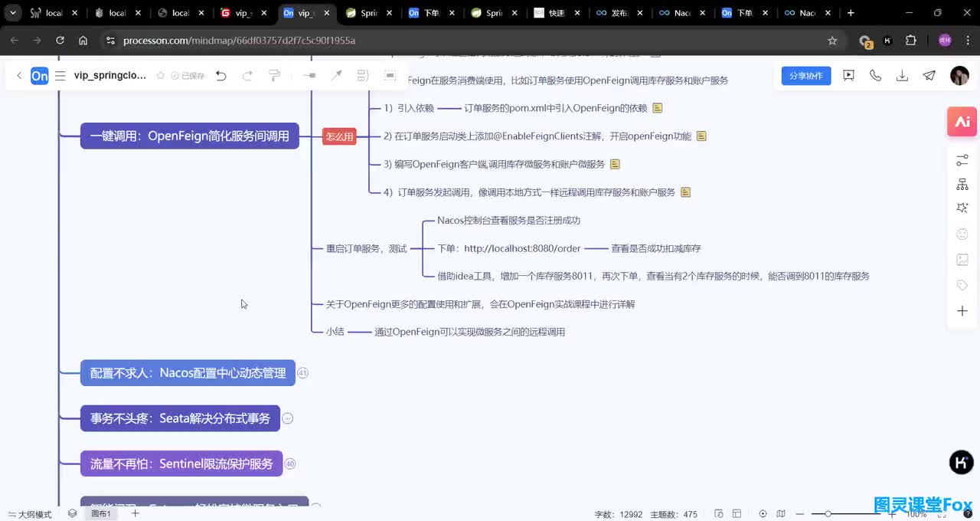Toggle the expander next to the Seata node

click(x=288, y=418)
